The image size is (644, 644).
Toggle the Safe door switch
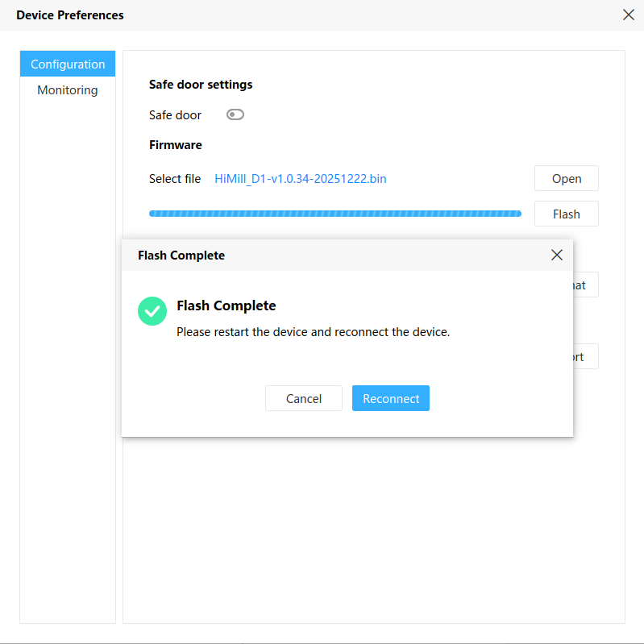[x=235, y=114]
